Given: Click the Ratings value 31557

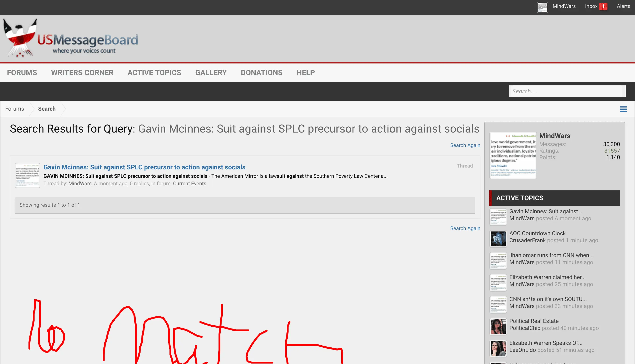Looking at the screenshot, I should click(x=612, y=151).
